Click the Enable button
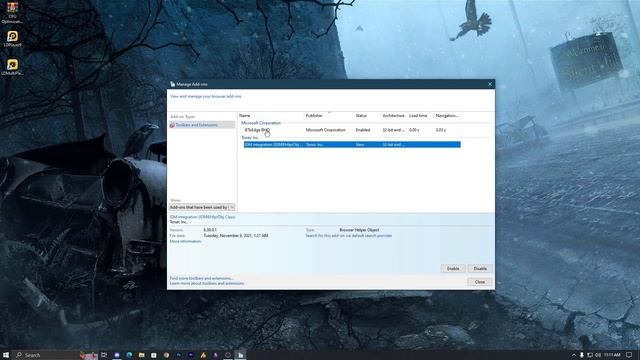 coord(453,269)
